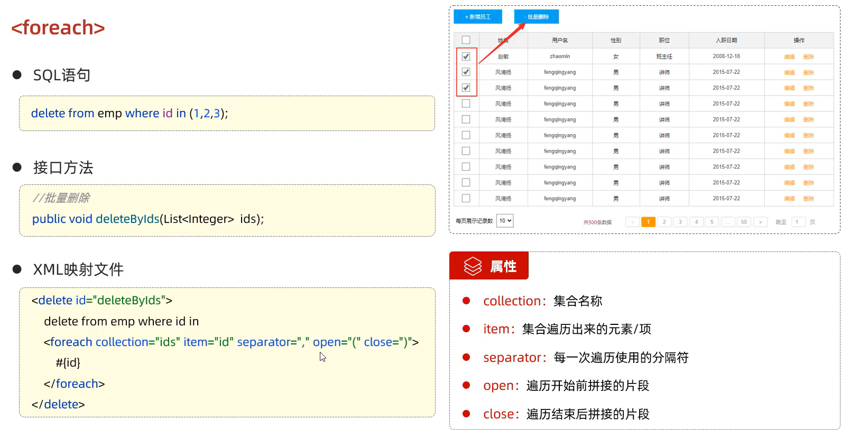868x430 pixels.
Task: Uncheck the third checked row's checkbox
Action: click(x=466, y=88)
